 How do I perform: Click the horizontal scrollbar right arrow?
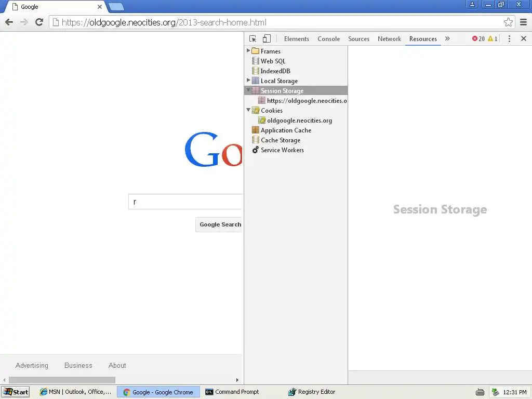(x=237, y=380)
